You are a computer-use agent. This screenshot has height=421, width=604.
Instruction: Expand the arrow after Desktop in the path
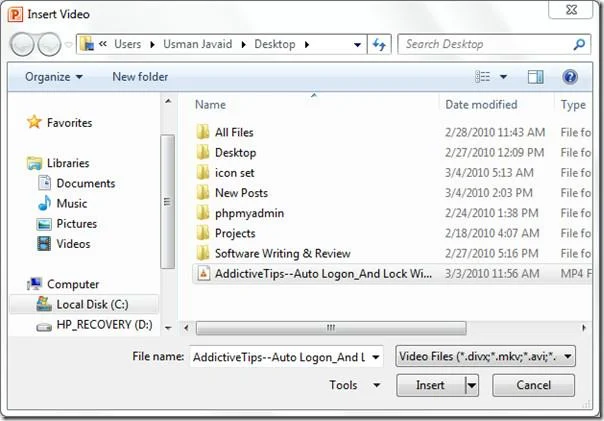click(307, 45)
